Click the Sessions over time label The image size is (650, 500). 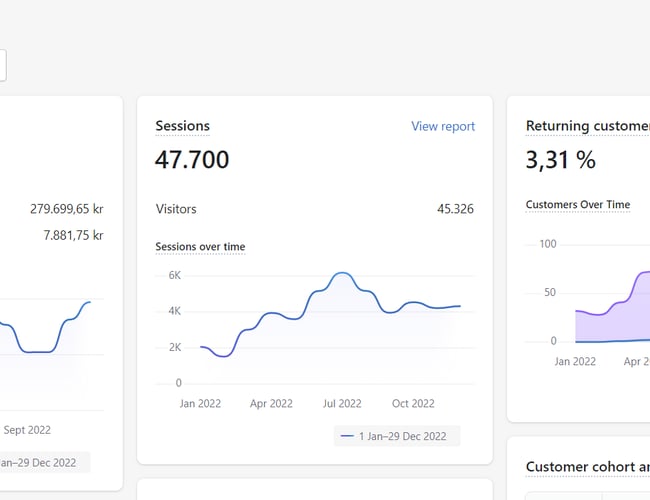(x=200, y=246)
